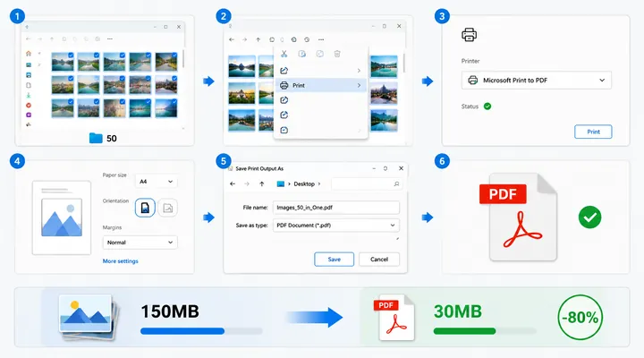Click the vertical scrollbar in step 1 window

click(183, 58)
